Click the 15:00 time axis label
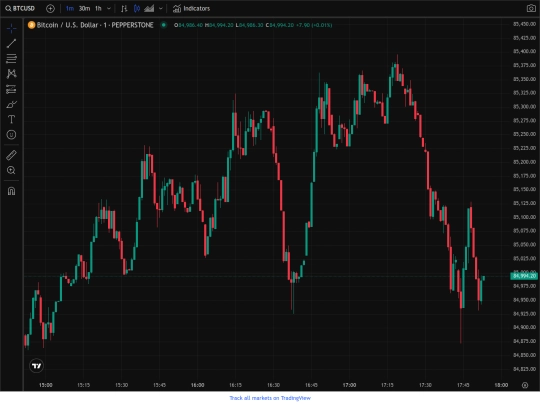Image resolution: width=540 pixels, height=405 pixels. click(45, 385)
